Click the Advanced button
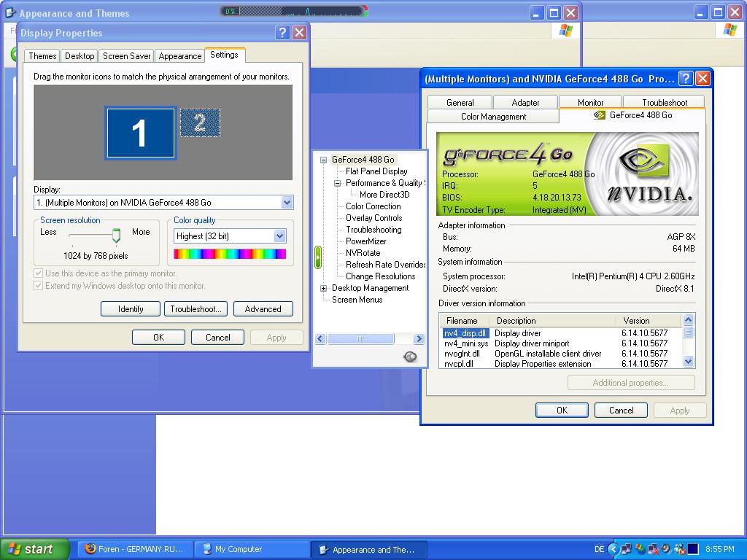747x560 pixels. [x=263, y=308]
